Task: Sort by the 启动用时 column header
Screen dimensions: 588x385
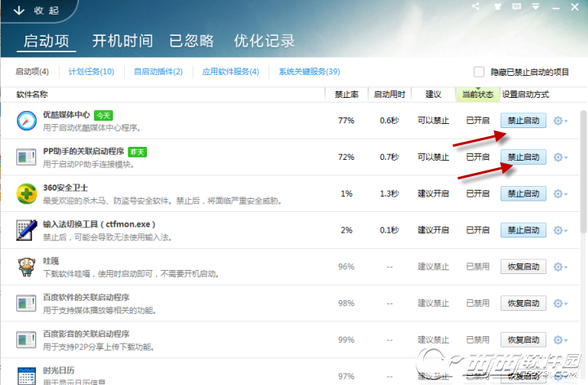Action: click(x=390, y=95)
